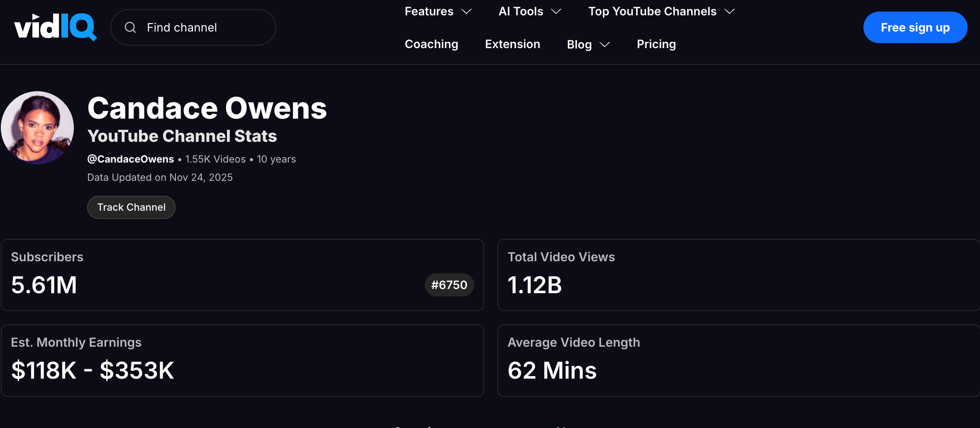Expand the Features chevron arrow
Screen dimensions: 980x428
click(x=467, y=12)
